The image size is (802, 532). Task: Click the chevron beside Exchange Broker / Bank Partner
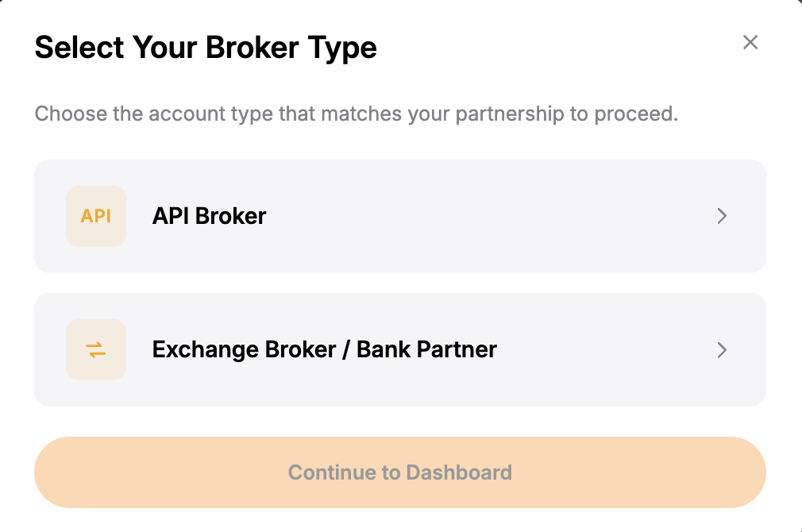pos(722,350)
